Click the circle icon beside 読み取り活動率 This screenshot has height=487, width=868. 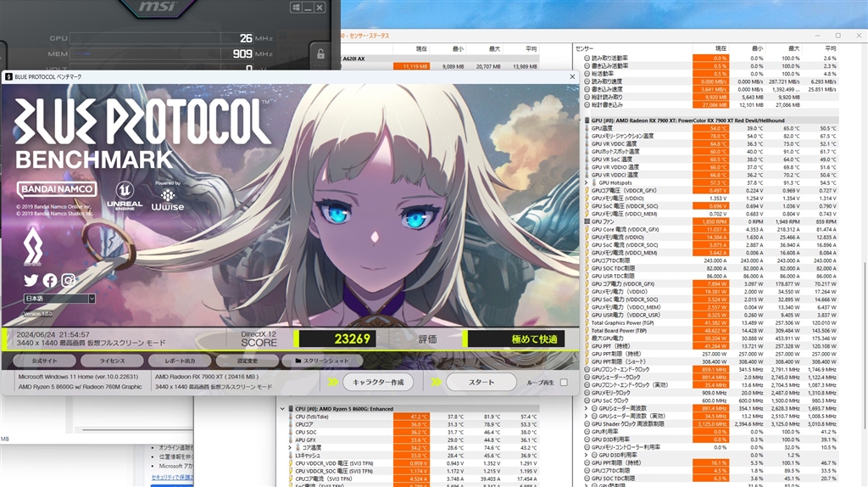tap(587, 59)
